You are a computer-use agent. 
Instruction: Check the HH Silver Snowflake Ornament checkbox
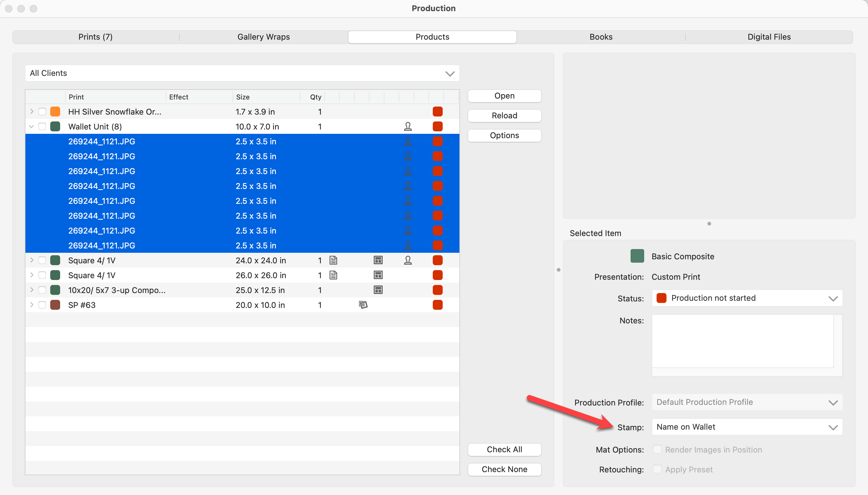click(42, 112)
